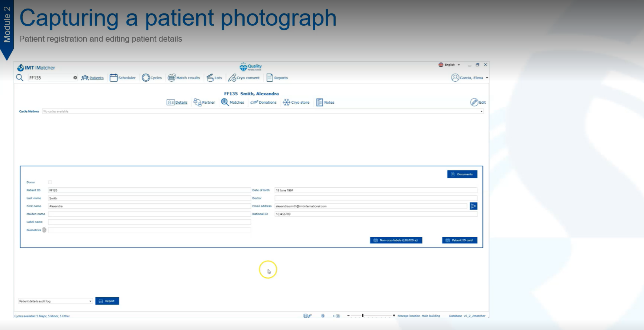Click the search magnifier icon
Viewport: 644px width, 330px height.
[x=20, y=78]
